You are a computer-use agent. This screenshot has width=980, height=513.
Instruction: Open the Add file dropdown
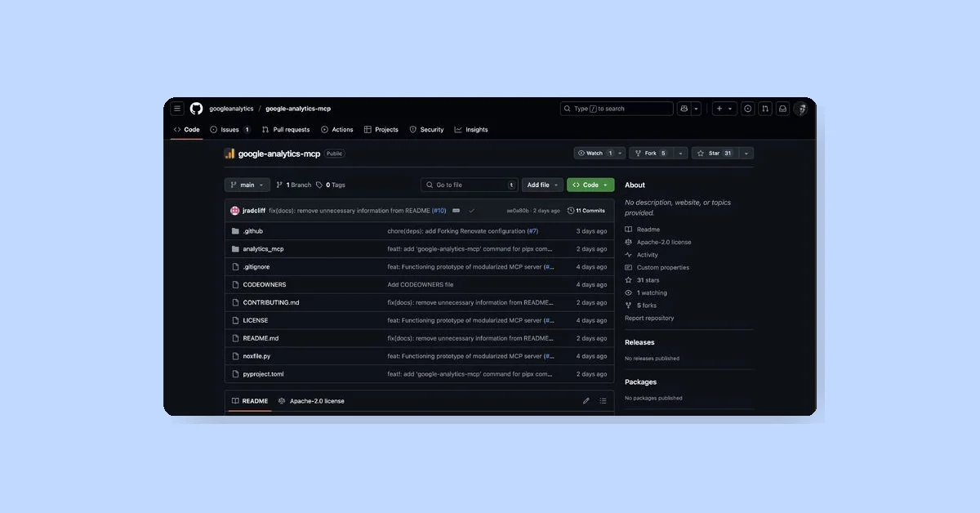542,185
